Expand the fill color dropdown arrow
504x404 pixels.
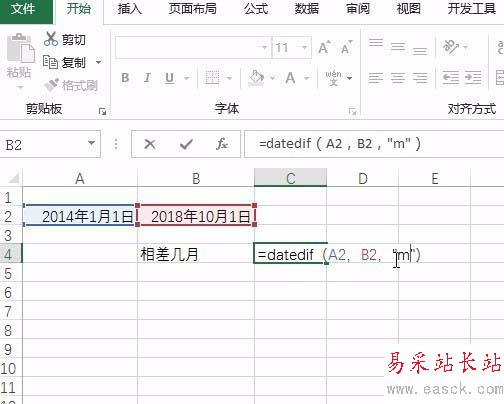[x=272, y=79]
